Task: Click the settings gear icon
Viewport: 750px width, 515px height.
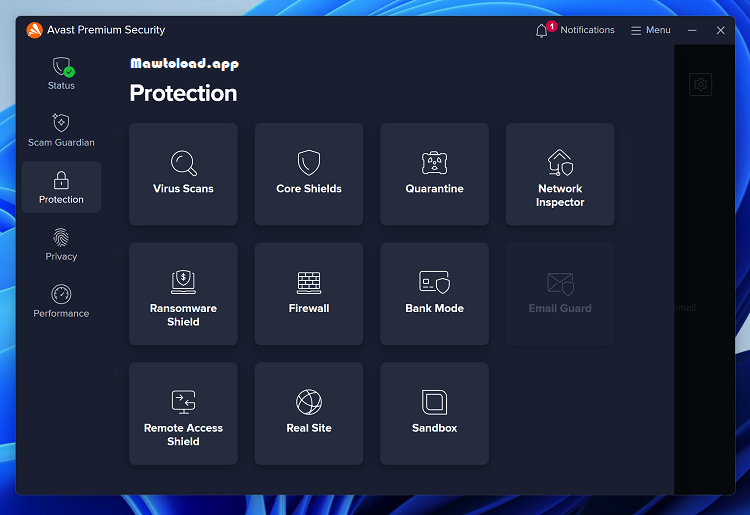Action: point(700,85)
